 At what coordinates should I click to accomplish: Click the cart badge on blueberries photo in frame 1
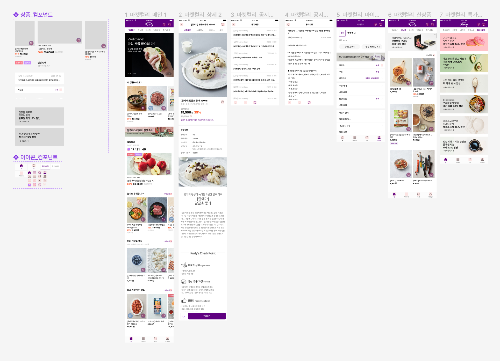coord(143,270)
